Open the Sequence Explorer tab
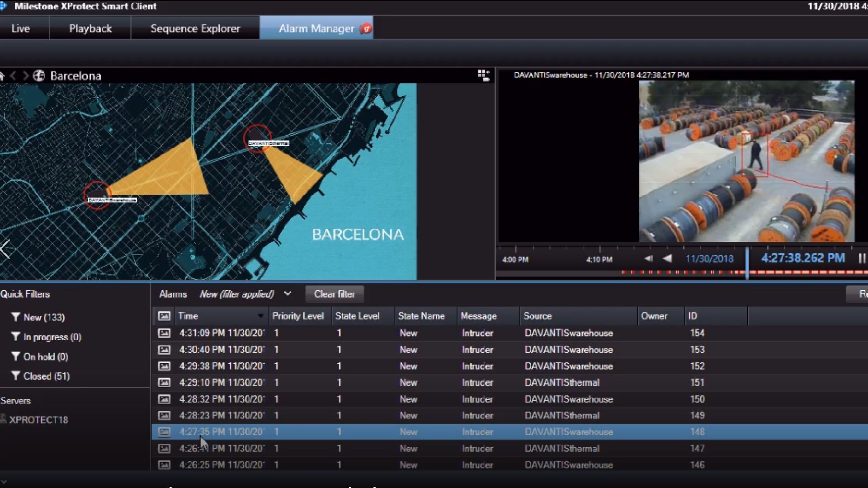This screenshot has height=488, width=868. click(195, 28)
